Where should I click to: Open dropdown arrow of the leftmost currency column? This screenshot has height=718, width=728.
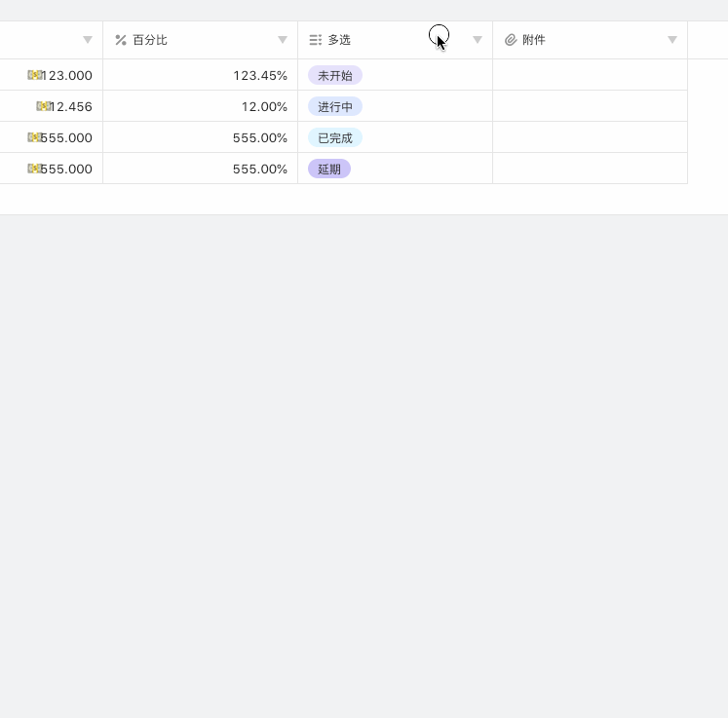pos(88,40)
